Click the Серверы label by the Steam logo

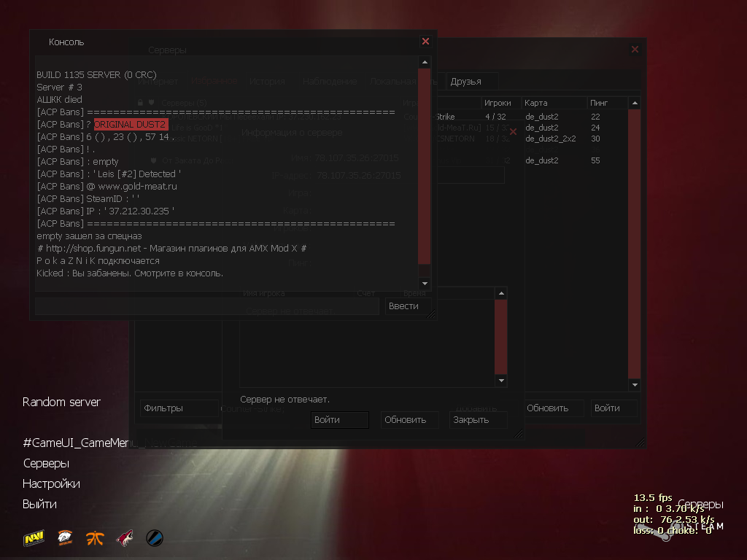[700, 505]
